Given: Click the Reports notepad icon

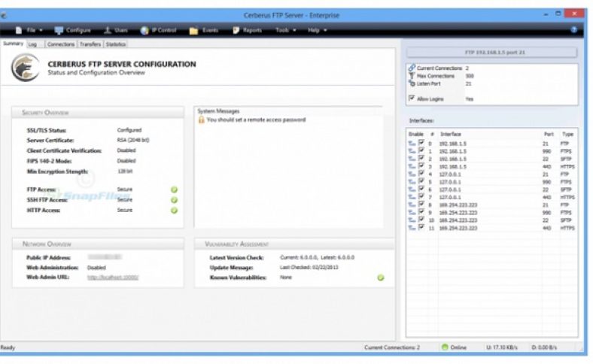Looking at the screenshot, I should [236, 30].
